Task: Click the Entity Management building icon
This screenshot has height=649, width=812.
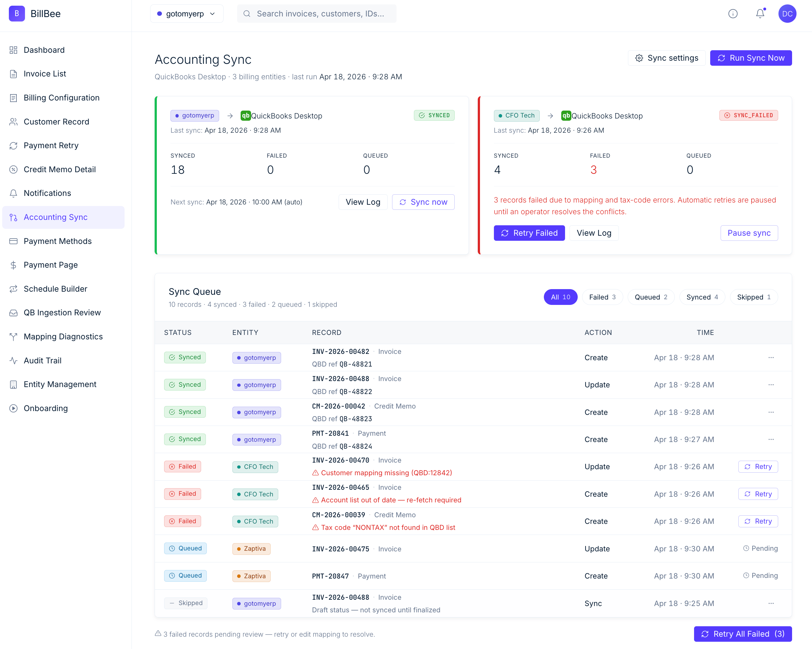Action: [14, 384]
